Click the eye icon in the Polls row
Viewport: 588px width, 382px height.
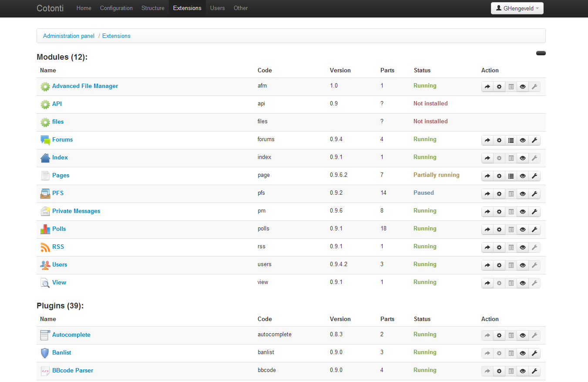click(523, 230)
